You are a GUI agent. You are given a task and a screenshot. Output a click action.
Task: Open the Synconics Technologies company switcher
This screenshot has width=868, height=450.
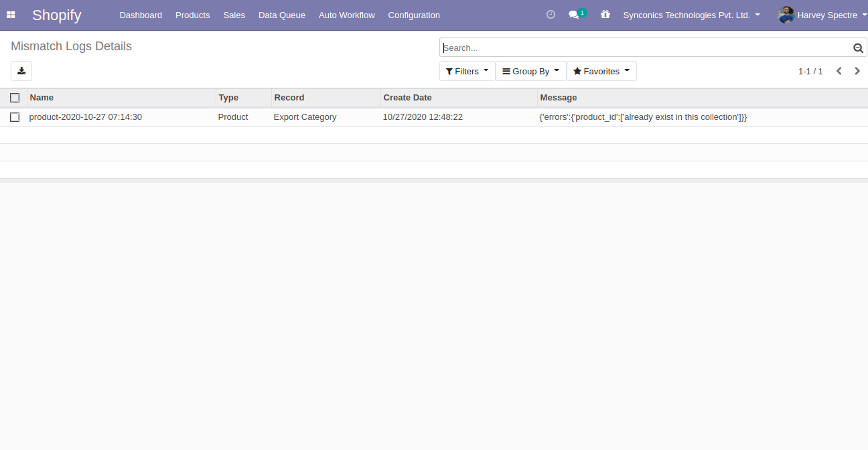coord(691,15)
